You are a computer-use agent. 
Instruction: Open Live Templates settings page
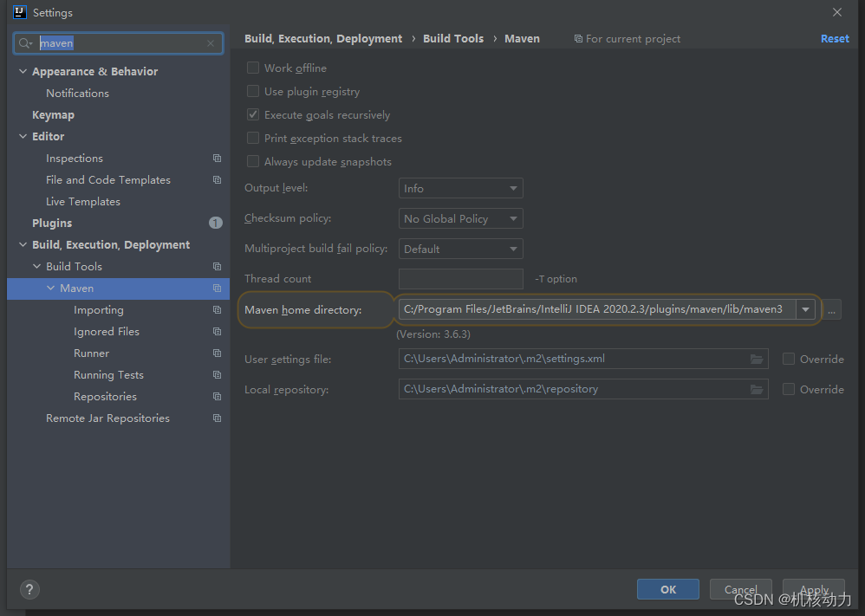click(x=82, y=201)
